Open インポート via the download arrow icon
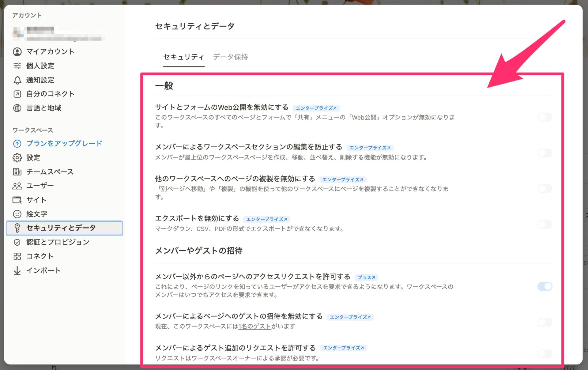 [17, 270]
